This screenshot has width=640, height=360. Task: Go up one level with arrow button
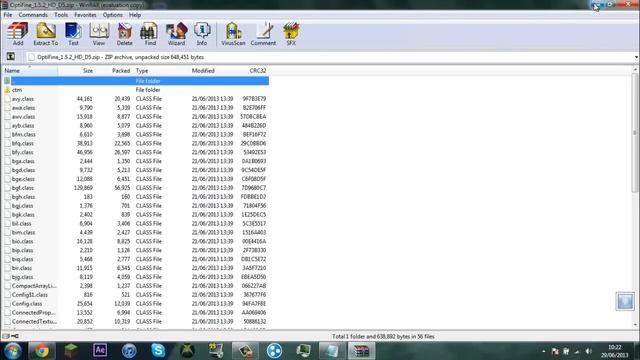[x=11, y=57]
